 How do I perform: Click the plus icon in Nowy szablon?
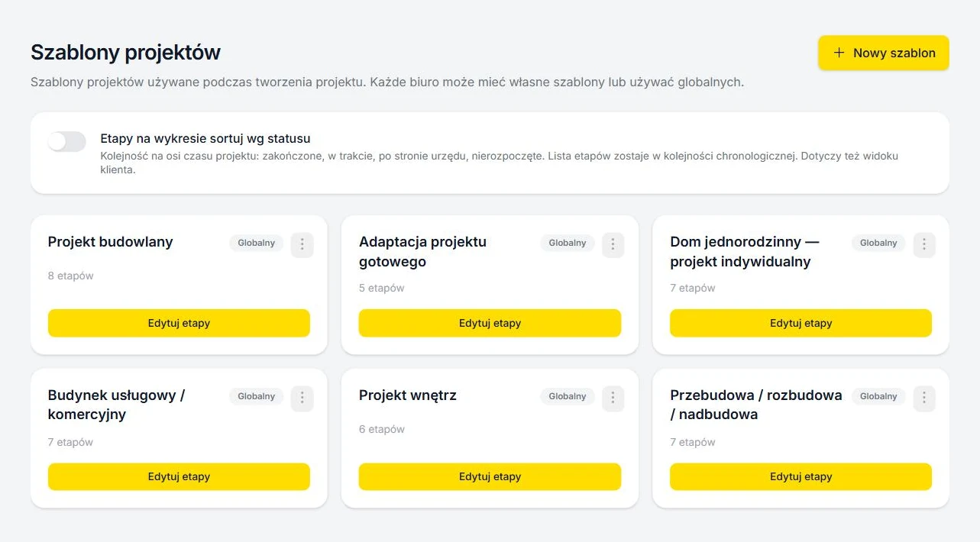pyautogui.click(x=839, y=53)
